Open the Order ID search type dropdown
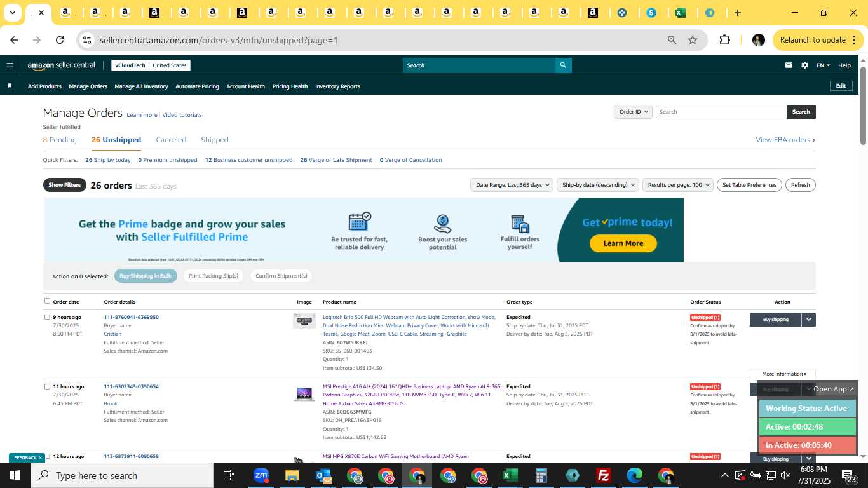 tap(633, 112)
